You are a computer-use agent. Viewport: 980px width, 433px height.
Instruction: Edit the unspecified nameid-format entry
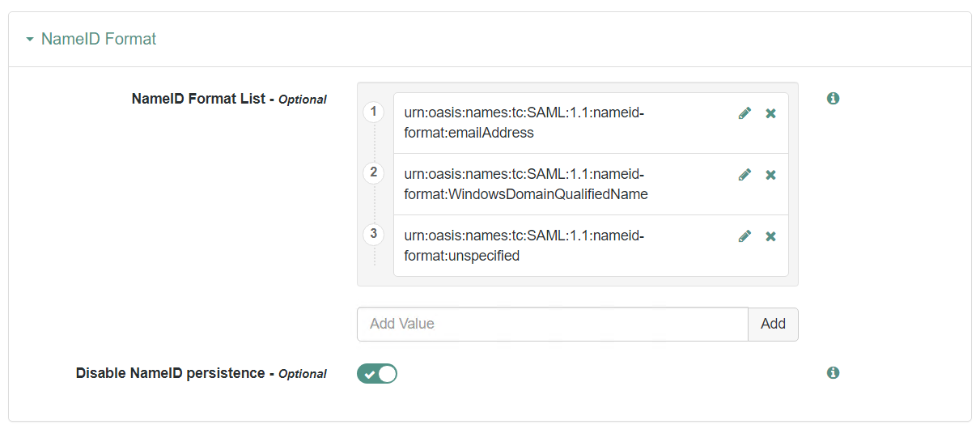click(x=745, y=236)
